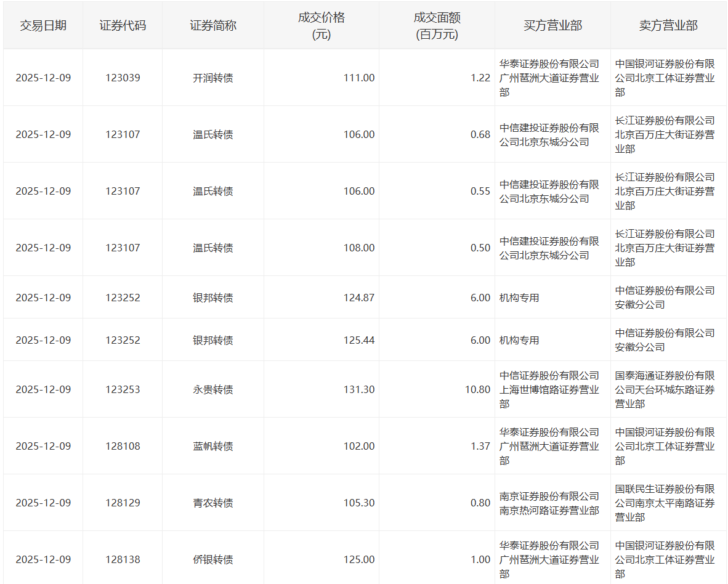Open the 蓝帆转债 security name
Image resolution: width=728 pixels, height=584 pixels.
coord(213,447)
